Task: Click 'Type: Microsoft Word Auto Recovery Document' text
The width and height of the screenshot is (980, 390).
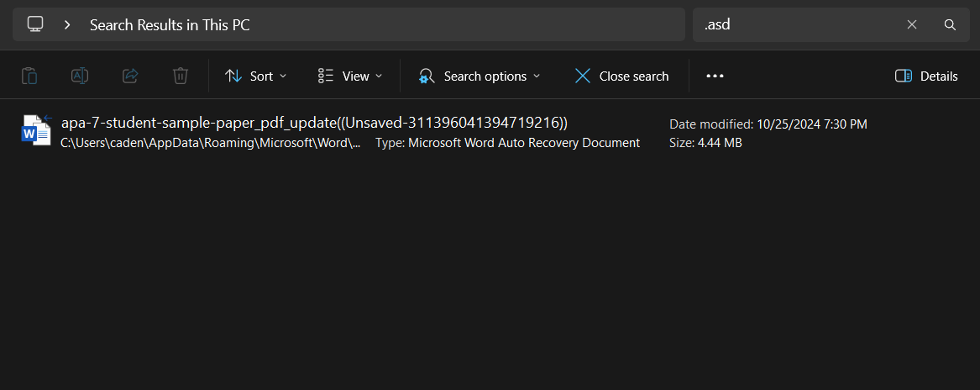Action: (x=507, y=143)
